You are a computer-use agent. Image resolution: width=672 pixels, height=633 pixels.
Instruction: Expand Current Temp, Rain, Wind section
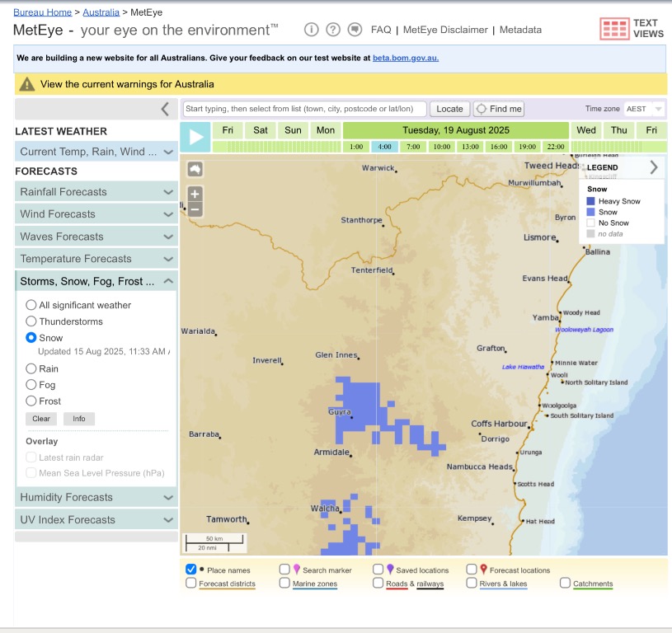pyautogui.click(x=96, y=152)
